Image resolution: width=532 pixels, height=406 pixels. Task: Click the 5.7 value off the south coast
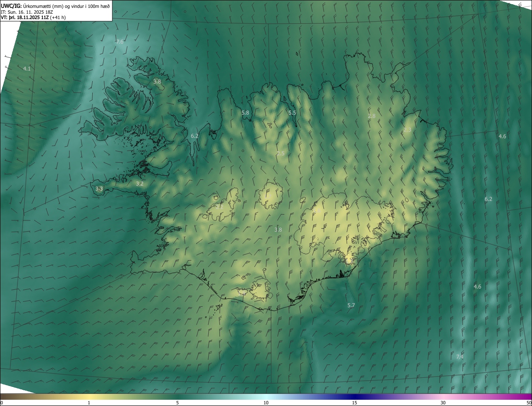pos(351,306)
